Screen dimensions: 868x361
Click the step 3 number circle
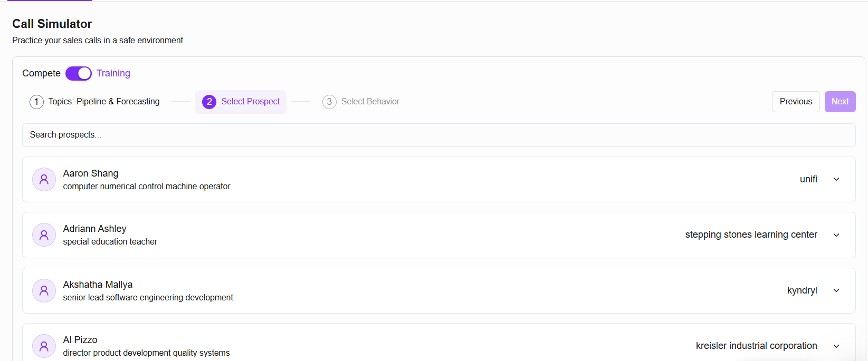pos(329,102)
